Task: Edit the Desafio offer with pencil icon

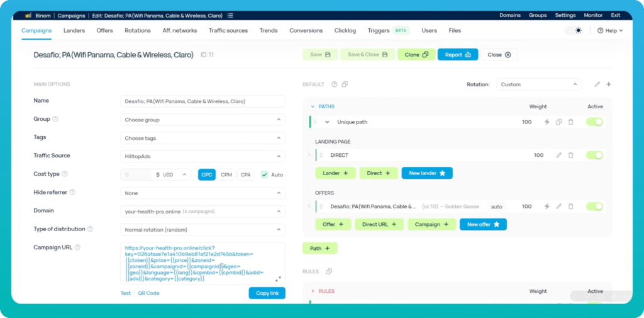Action: click(x=558, y=207)
